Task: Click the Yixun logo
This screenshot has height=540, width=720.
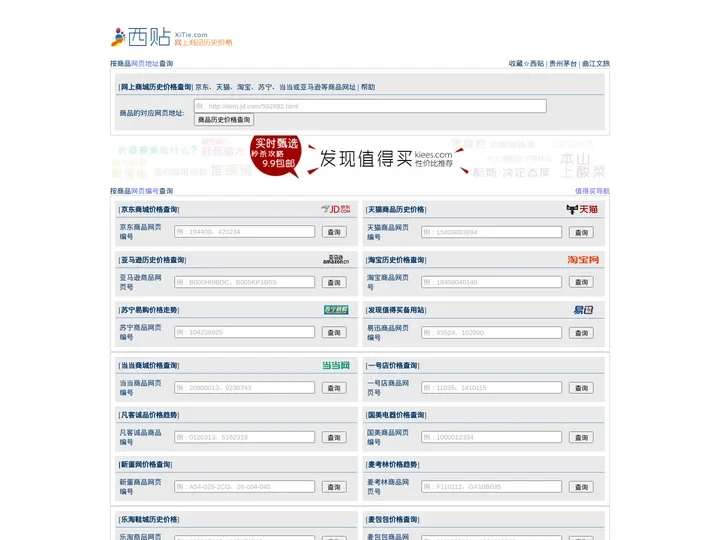Action: pyautogui.click(x=583, y=309)
